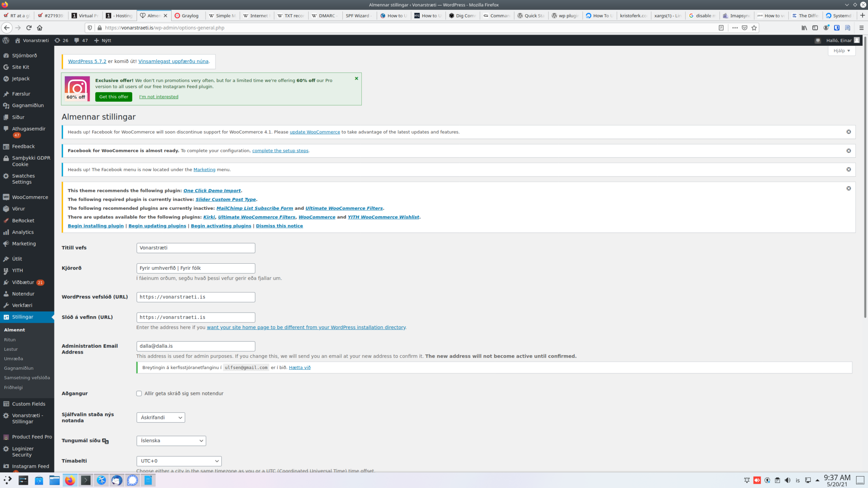
Task: Expand the Hjálp help dropdown
Action: [841, 50]
